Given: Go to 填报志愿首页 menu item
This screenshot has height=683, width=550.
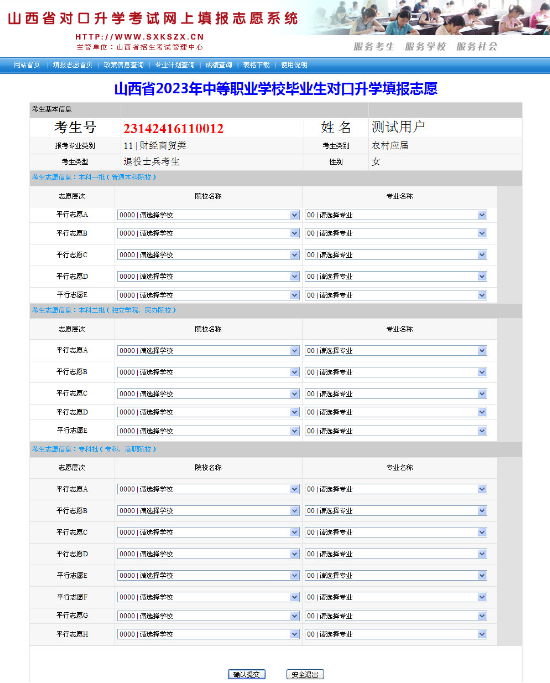Looking at the screenshot, I should click(x=72, y=65).
